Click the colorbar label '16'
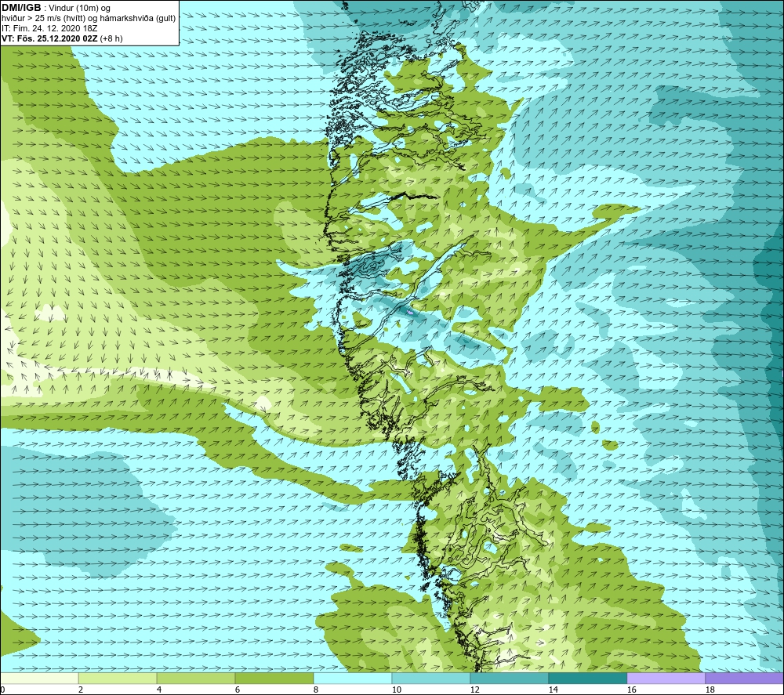 pyautogui.click(x=631, y=690)
